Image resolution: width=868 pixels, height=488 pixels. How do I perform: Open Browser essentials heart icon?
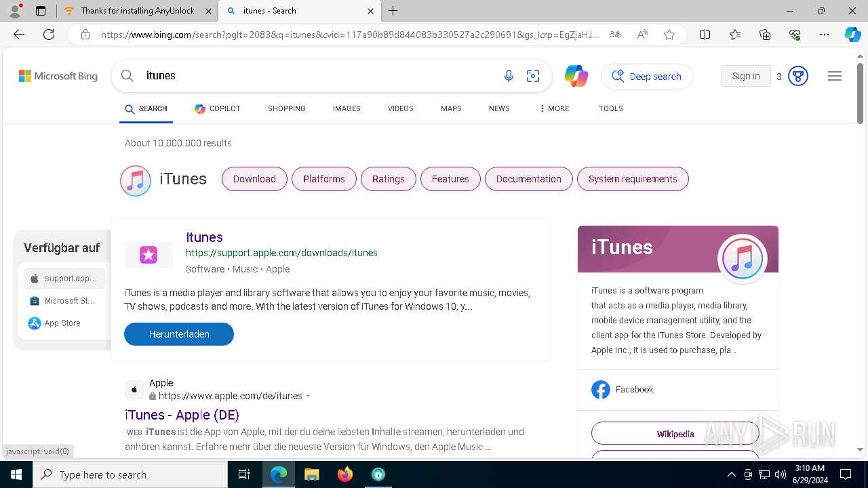tap(795, 35)
